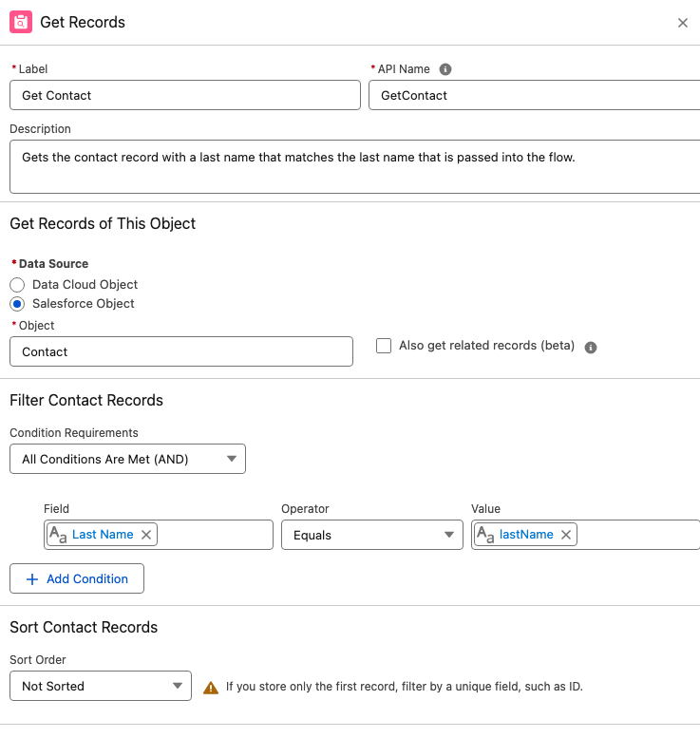Expand the Not Sorted sort order dropdown
Screen dimensions: 700x738
(101, 686)
